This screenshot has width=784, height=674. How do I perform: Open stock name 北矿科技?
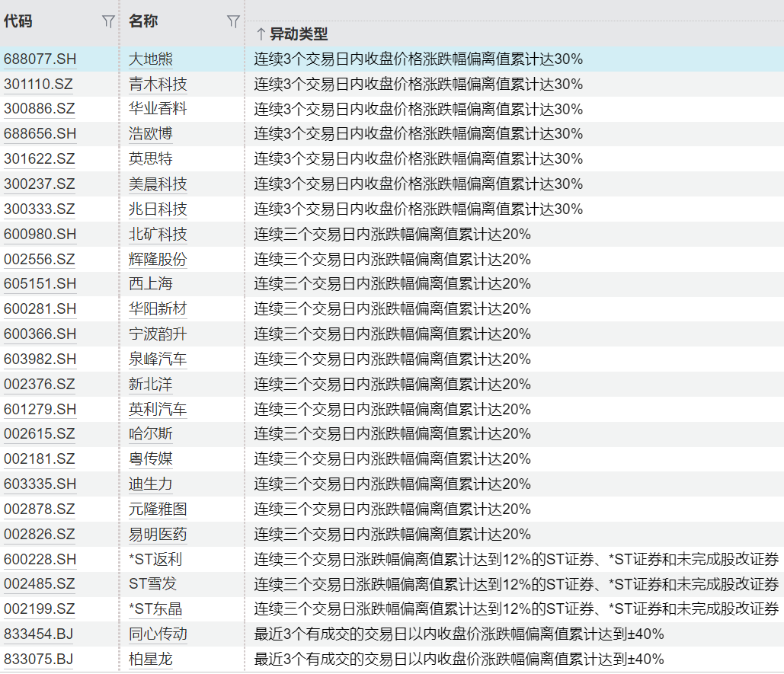[x=158, y=235]
